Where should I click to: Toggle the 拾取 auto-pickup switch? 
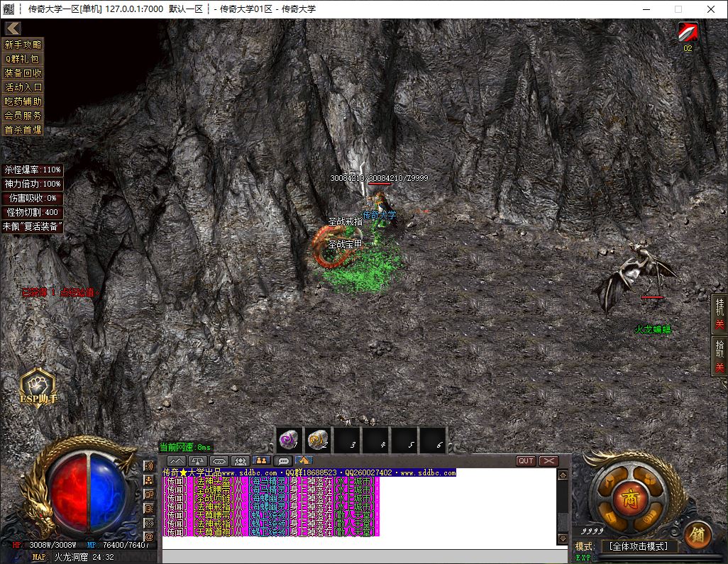click(719, 356)
